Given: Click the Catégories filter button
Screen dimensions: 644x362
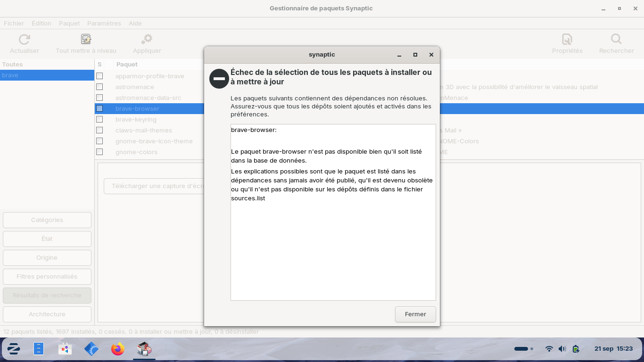Looking at the screenshot, I should coord(47,220).
